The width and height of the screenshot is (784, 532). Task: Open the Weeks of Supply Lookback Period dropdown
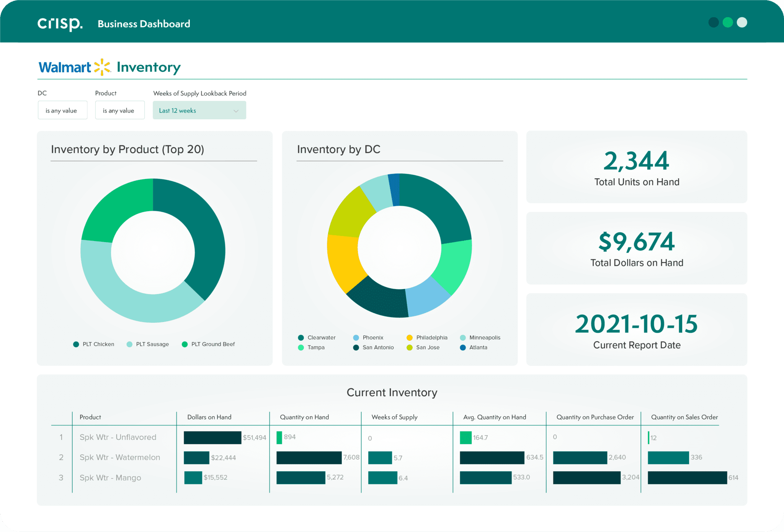199,110
